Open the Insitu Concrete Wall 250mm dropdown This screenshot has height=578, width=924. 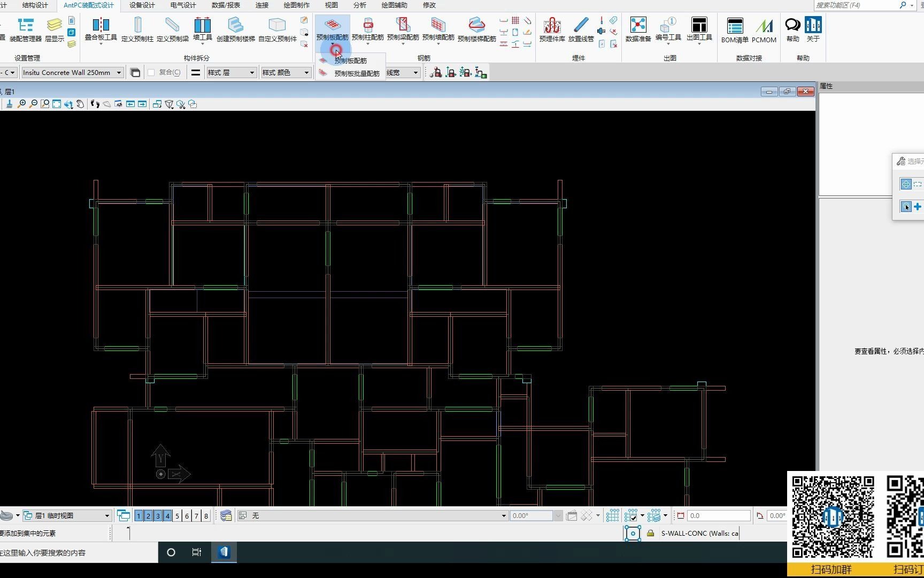pyautogui.click(x=72, y=72)
